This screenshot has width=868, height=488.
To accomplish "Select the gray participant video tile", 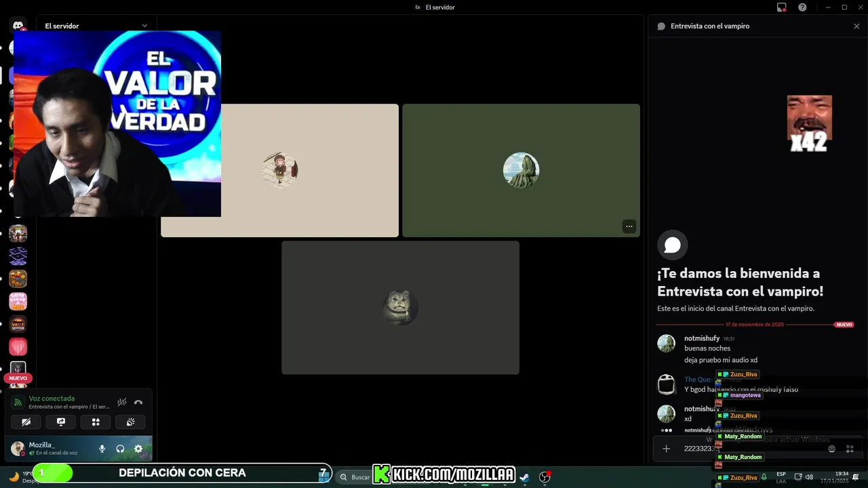I will pos(400,307).
